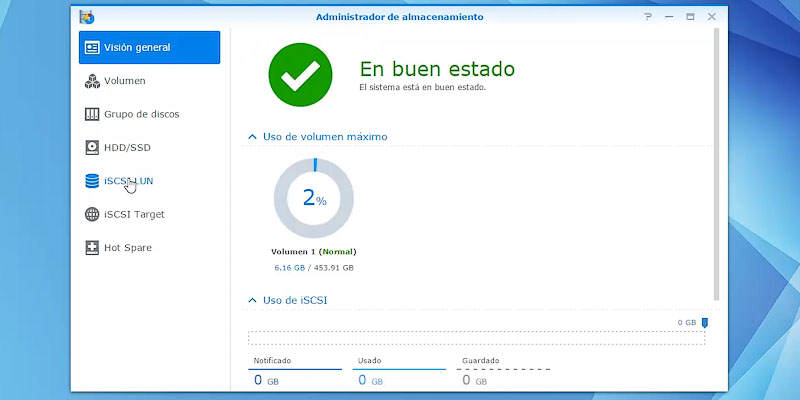Click the Uso de iSCSI heading
Image resolution: width=800 pixels, height=400 pixels.
(295, 301)
